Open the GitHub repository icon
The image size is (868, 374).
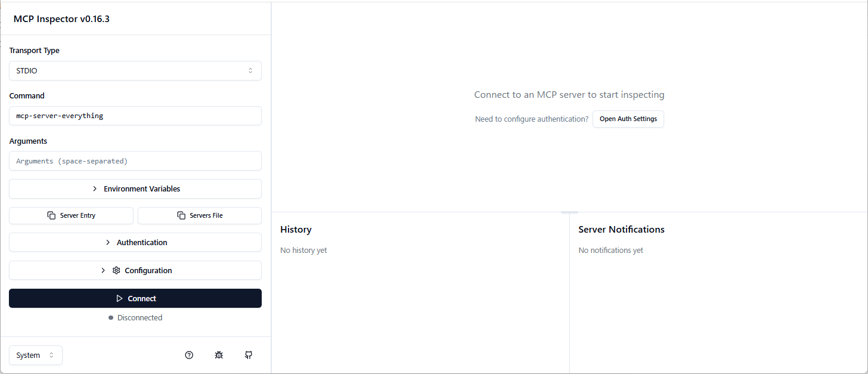tap(249, 355)
